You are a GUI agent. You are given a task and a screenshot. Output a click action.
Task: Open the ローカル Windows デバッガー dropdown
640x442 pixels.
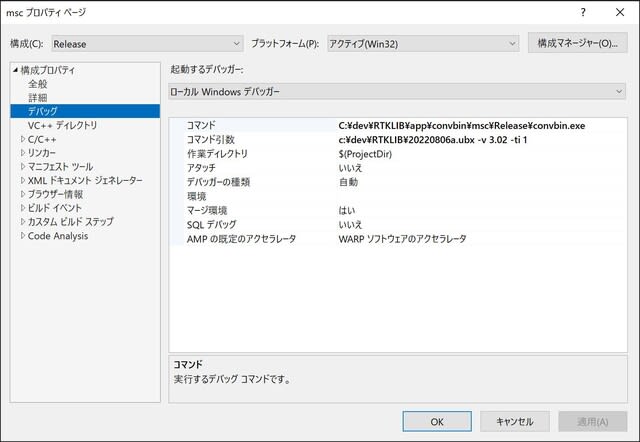click(x=397, y=91)
